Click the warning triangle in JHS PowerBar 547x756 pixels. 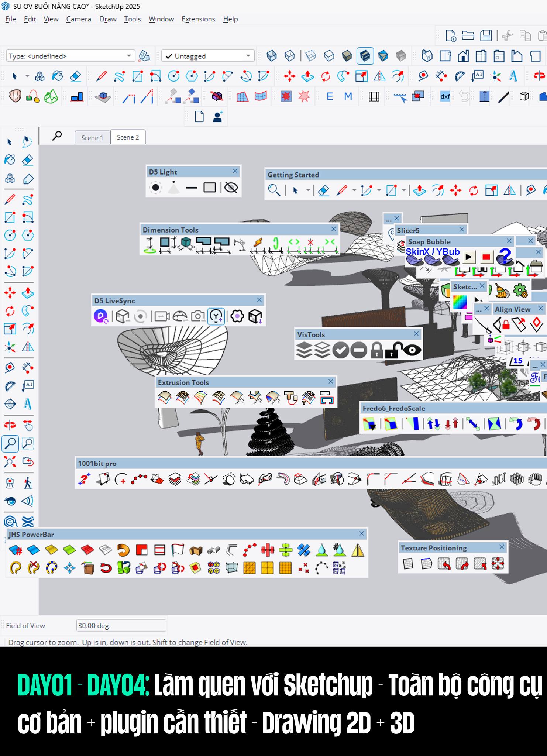(x=358, y=550)
